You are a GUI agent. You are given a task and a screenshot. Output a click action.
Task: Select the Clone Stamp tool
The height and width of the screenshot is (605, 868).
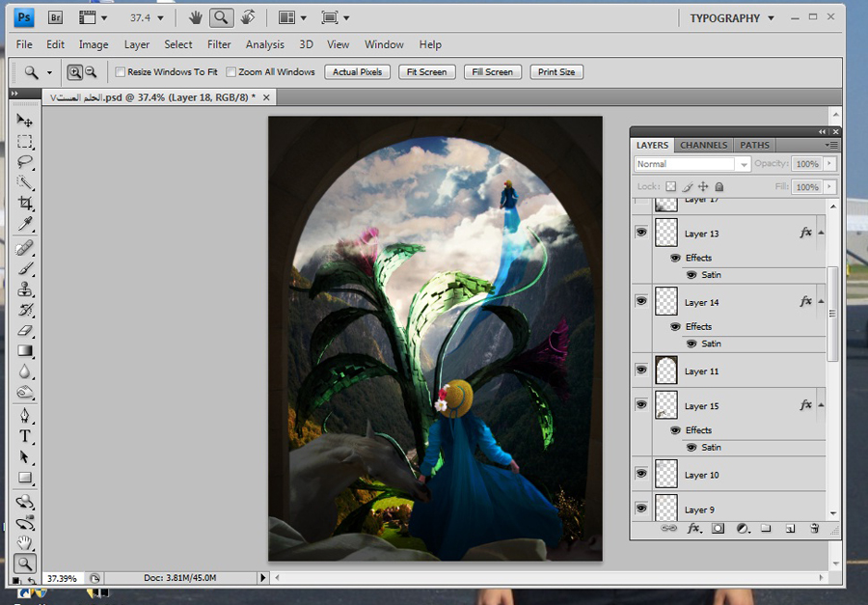pos(24,289)
